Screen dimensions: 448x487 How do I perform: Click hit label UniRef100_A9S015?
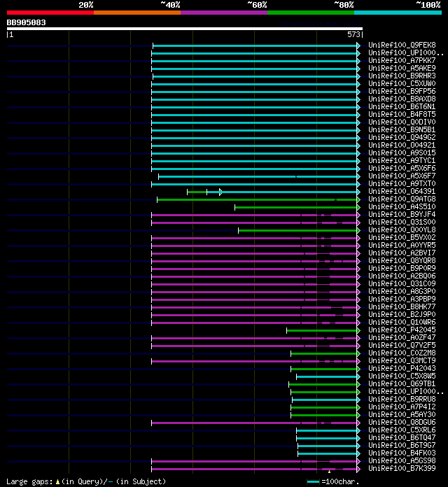[402, 153]
